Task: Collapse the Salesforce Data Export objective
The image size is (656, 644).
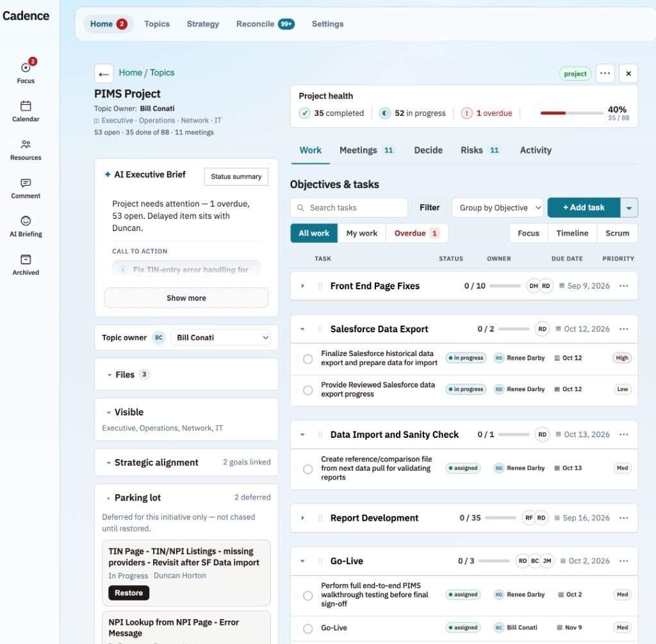Action: [302, 329]
